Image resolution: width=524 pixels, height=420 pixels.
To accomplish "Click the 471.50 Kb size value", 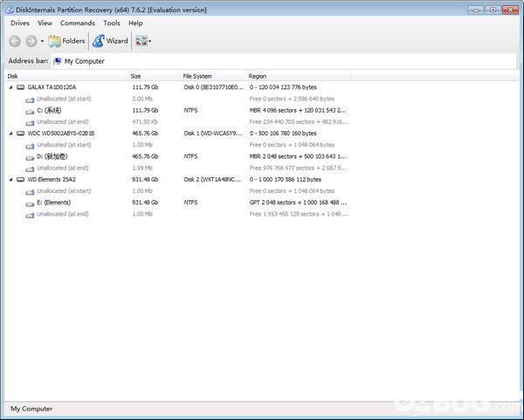I will pyautogui.click(x=145, y=121).
